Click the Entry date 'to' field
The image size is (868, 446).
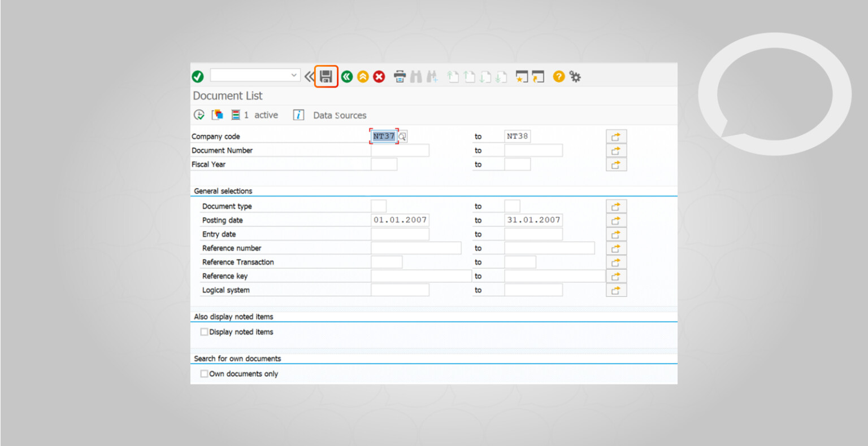(x=533, y=234)
